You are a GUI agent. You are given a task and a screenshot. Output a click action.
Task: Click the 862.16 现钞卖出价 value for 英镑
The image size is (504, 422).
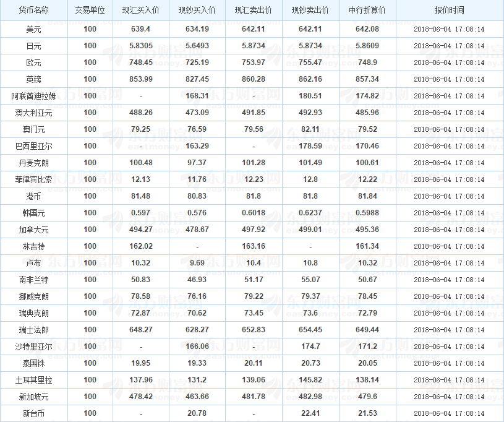pos(310,79)
